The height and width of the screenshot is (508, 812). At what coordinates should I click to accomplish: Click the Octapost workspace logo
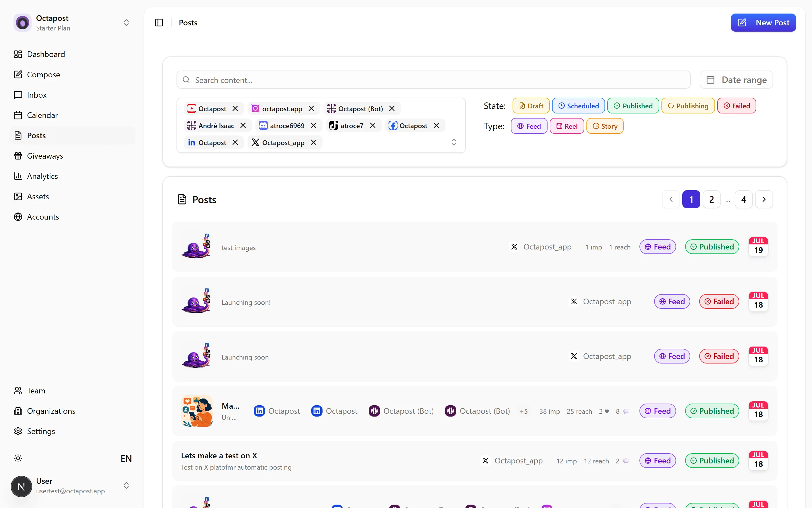click(x=23, y=23)
